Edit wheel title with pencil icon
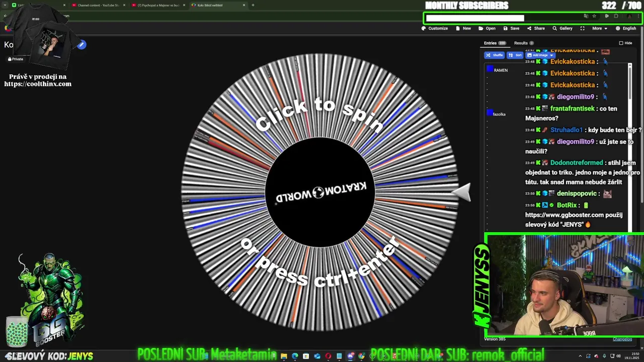Image resolution: width=644 pixels, height=362 pixels. coord(82,45)
